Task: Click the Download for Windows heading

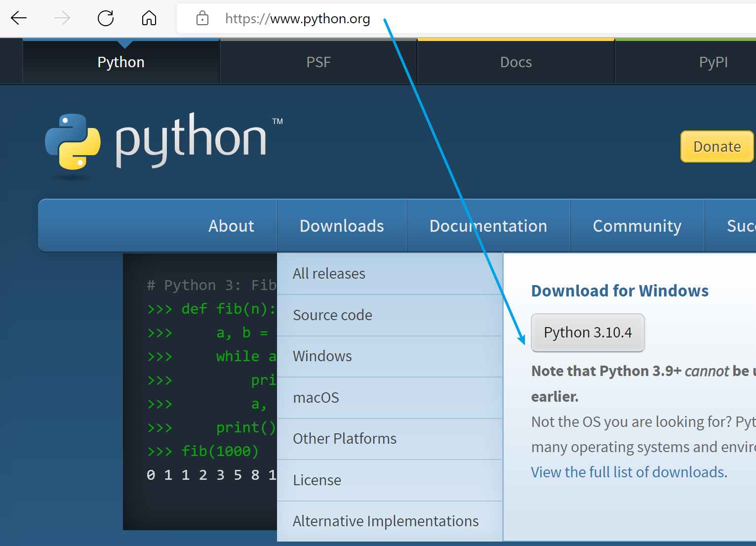Action: [620, 291]
